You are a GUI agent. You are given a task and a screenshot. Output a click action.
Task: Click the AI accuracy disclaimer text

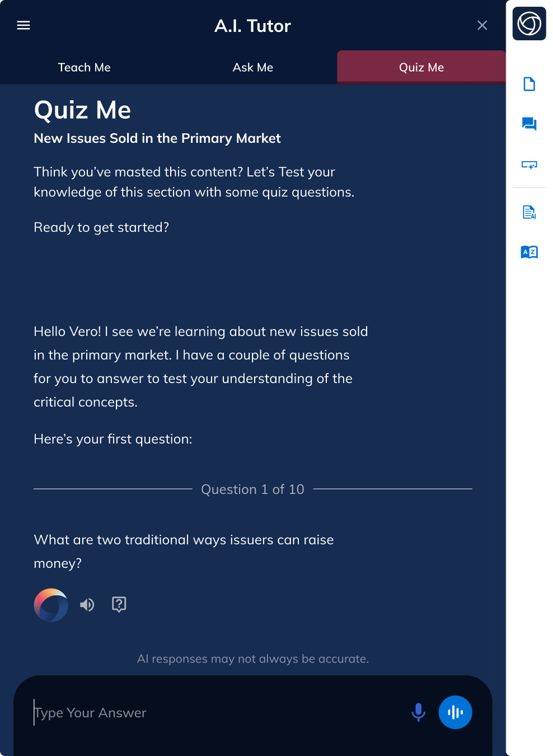253,659
